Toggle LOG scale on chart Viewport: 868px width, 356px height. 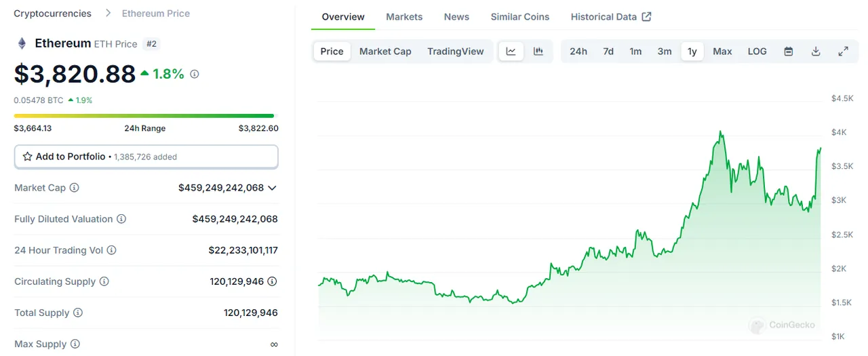757,52
